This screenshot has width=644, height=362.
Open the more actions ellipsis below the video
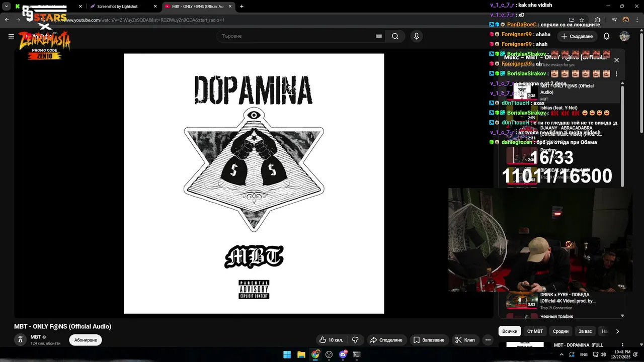(x=488, y=340)
